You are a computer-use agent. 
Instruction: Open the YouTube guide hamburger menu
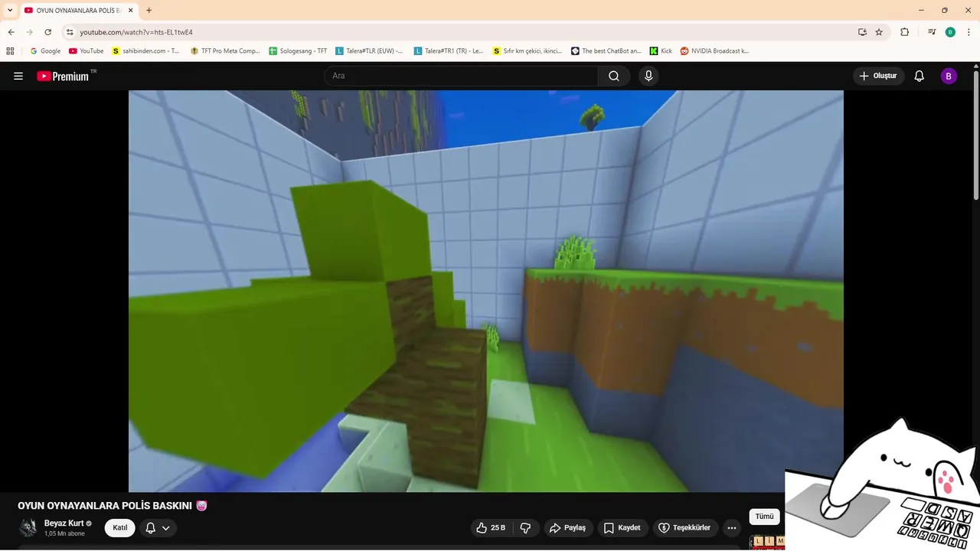pyautogui.click(x=18, y=76)
